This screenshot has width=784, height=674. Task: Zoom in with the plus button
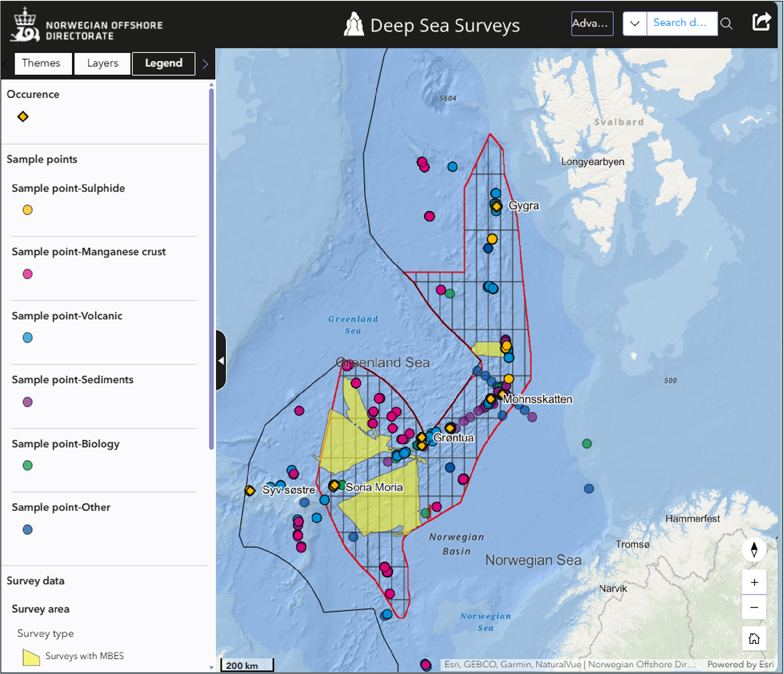click(754, 582)
